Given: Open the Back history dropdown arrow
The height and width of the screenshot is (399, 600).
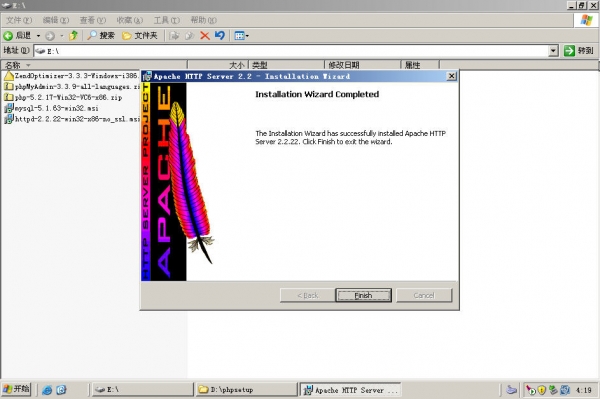Looking at the screenshot, I should [x=38, y=36].
